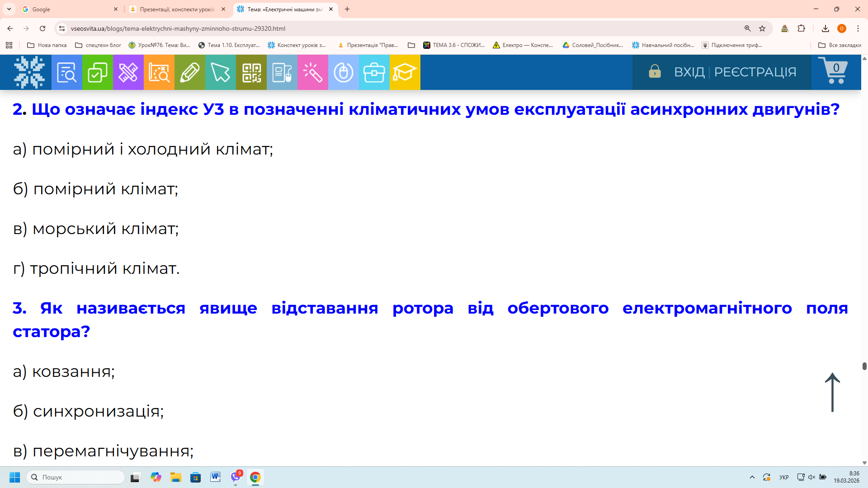Expand the hidden system tray icons chevron

[752, 477]
